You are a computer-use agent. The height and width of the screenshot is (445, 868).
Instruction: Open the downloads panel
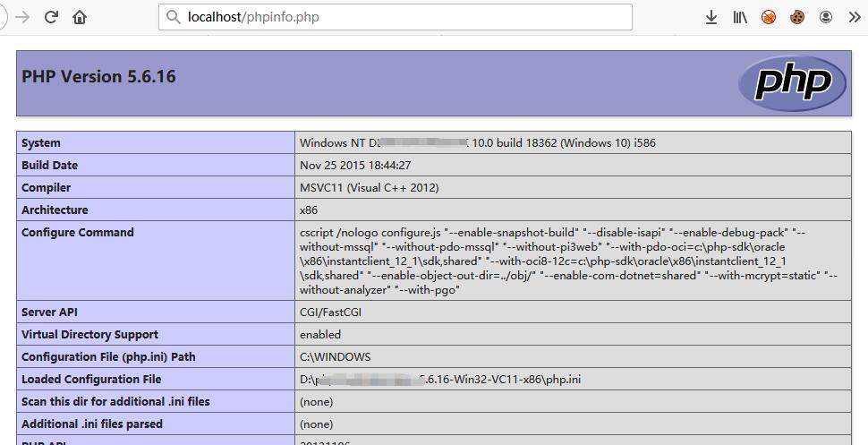point(711,17)
